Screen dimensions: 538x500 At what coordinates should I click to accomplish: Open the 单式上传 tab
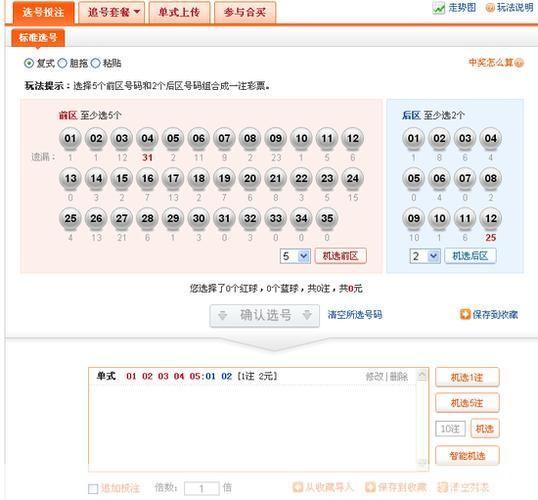pyautogui.click(x=179, y=13)
